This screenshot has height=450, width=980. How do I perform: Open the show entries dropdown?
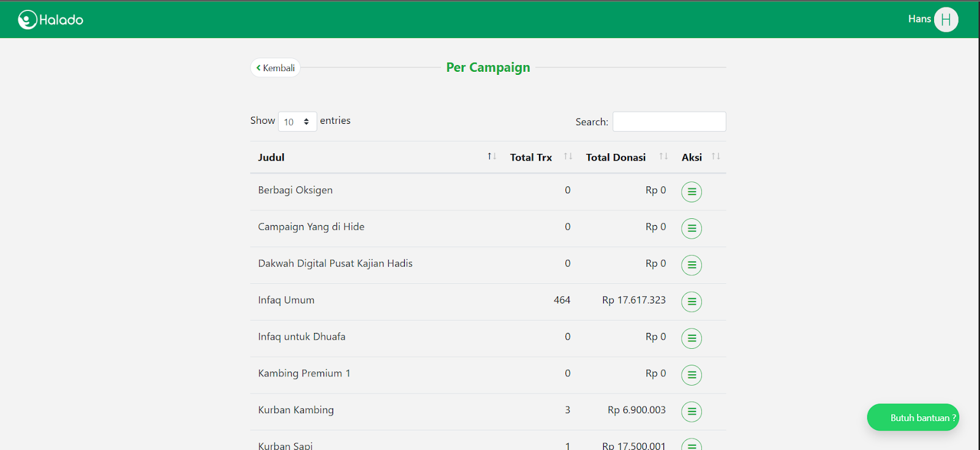click(297, 121)
